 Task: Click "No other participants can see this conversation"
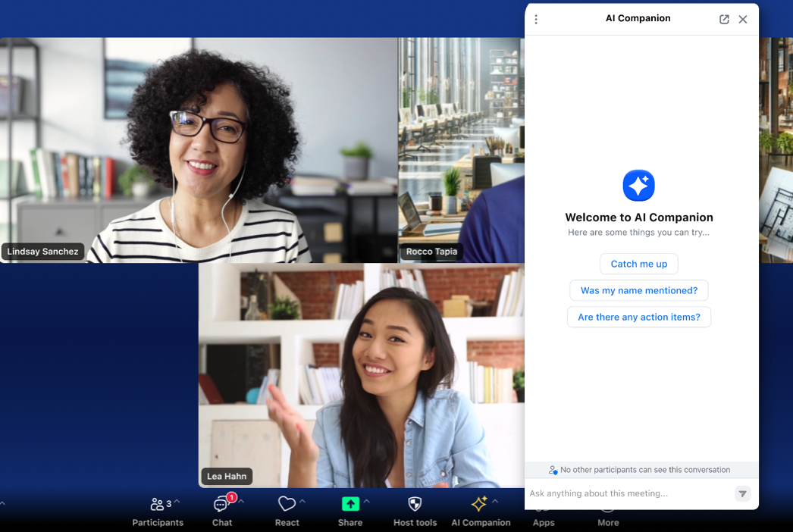click(645, 470)
